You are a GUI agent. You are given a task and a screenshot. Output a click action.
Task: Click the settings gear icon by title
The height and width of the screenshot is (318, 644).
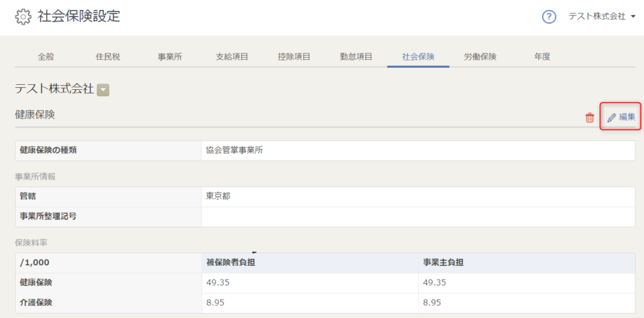(23, 17)
